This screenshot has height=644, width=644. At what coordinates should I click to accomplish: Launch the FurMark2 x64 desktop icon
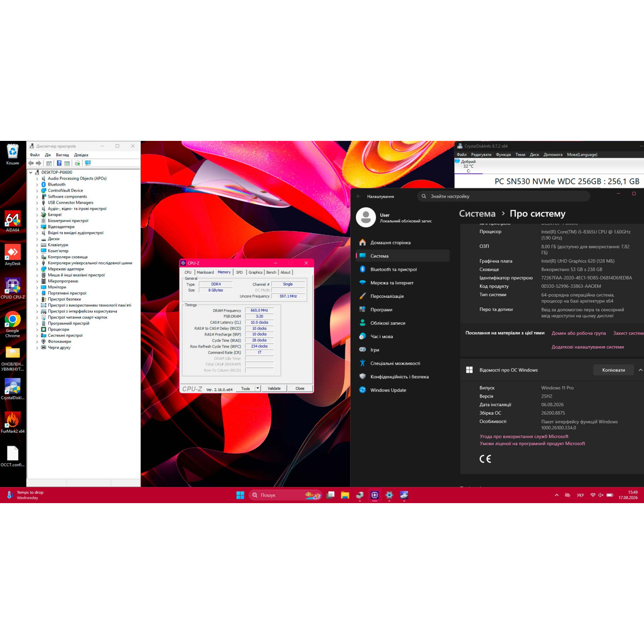click(12, 422)
